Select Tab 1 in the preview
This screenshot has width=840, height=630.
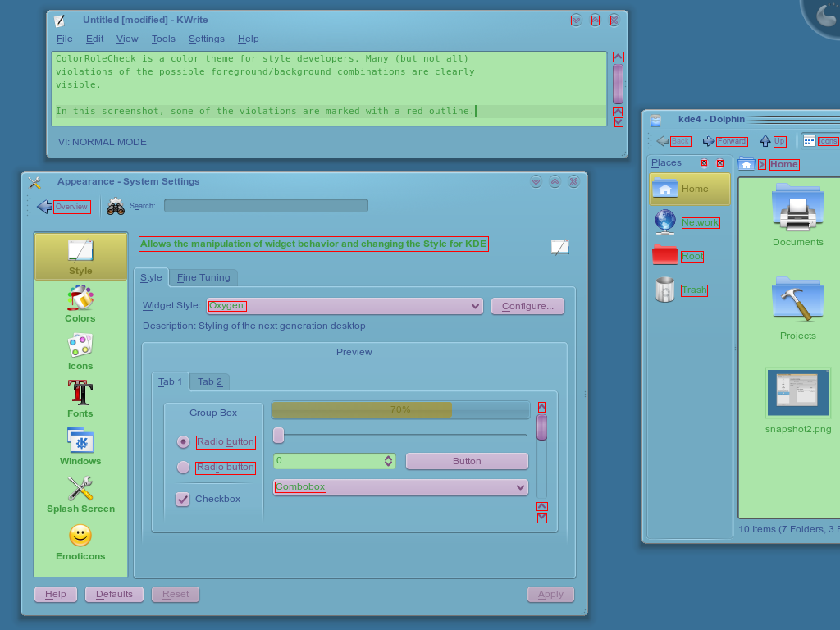coord(171,381)
